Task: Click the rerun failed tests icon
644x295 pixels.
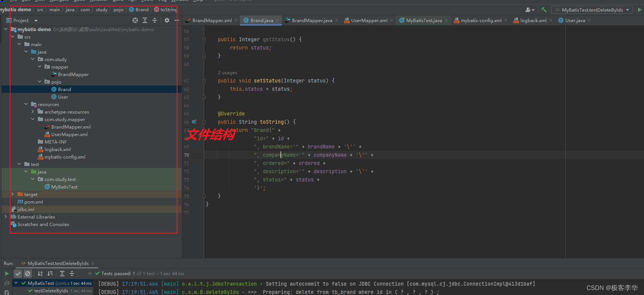Action: click(7, 283)
